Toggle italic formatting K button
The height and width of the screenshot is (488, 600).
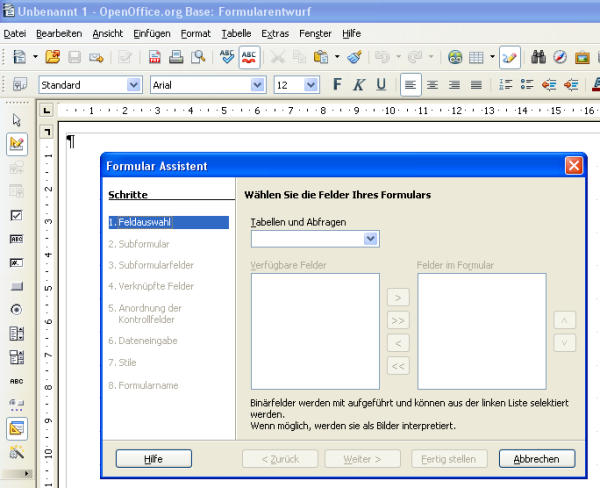358,85
